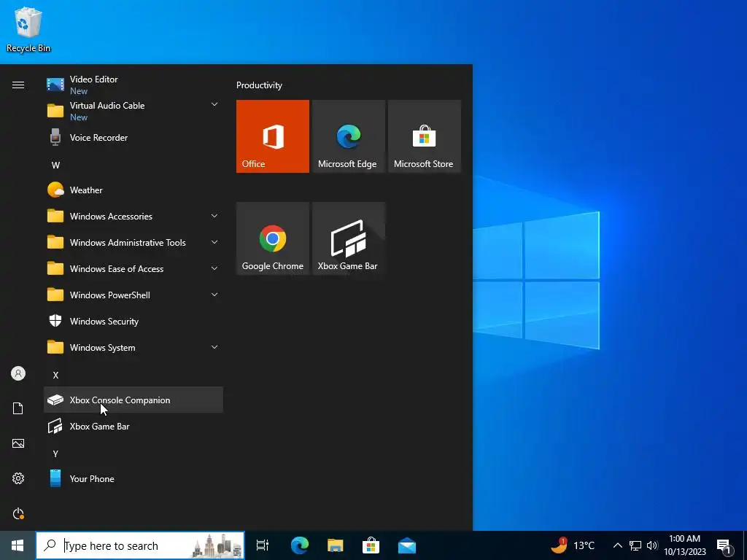Open File Explorer from taskbar
747x560 pixels.
[x=336, y=545]
